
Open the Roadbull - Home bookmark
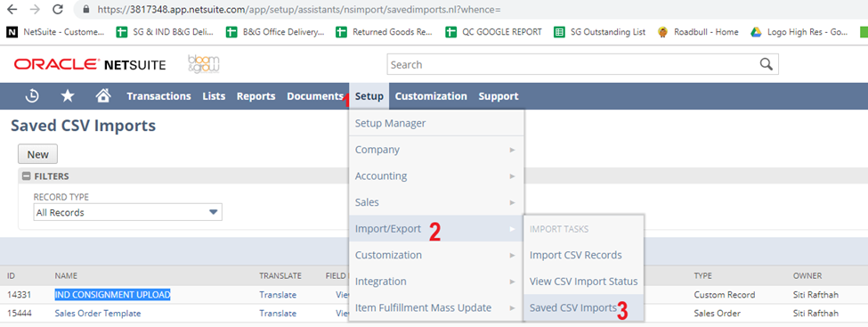click(698, 32)
